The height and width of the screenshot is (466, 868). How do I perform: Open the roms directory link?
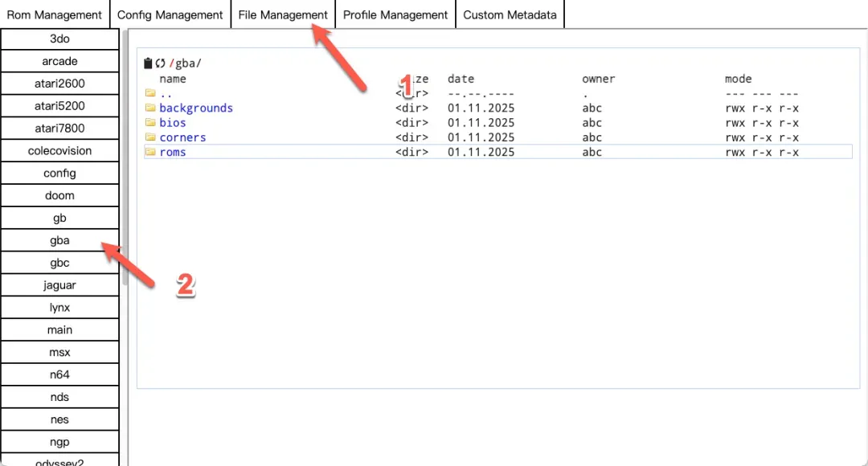click(173, 152)
